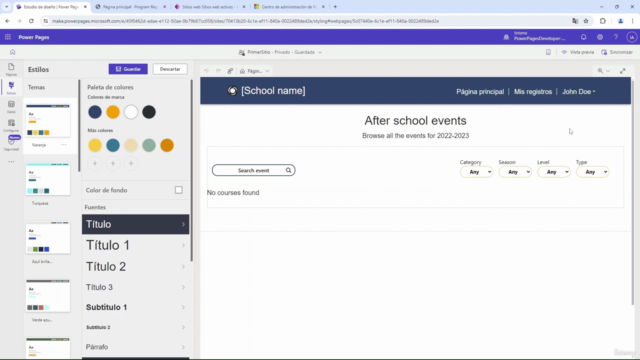The image size is (640, 360).
Task: Select the orange brand color swatch
Action: 113,112
